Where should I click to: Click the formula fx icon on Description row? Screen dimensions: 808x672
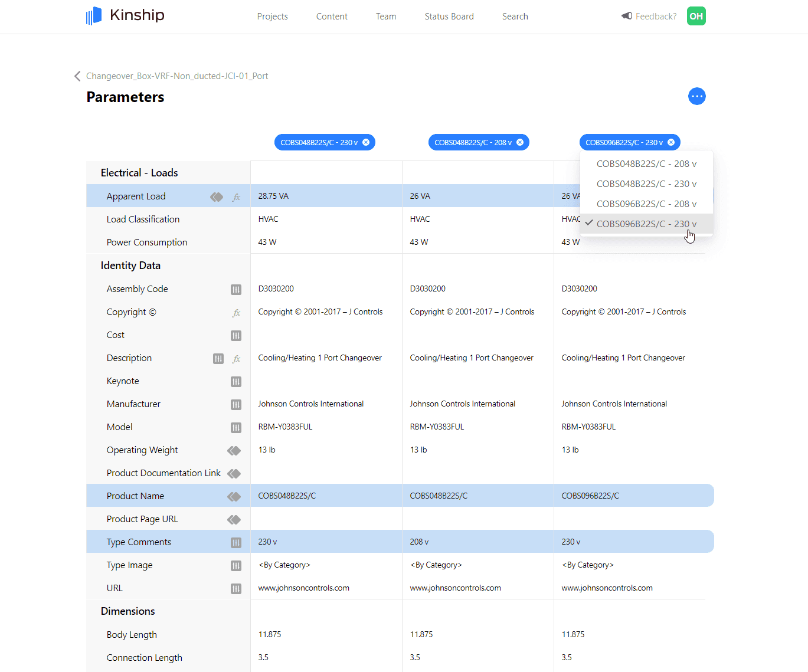(x=237, y=359)
